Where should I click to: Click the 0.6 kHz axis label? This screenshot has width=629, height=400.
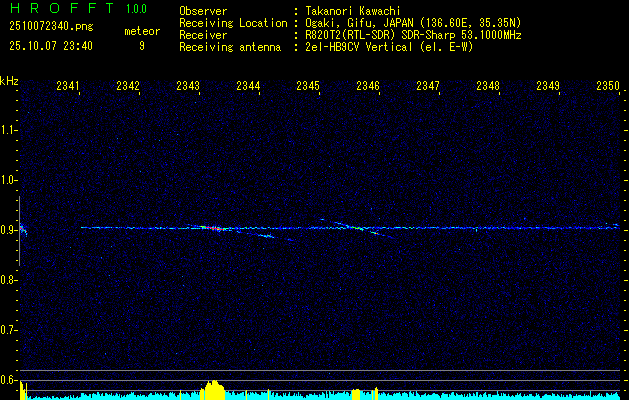(x=8, y=380)
